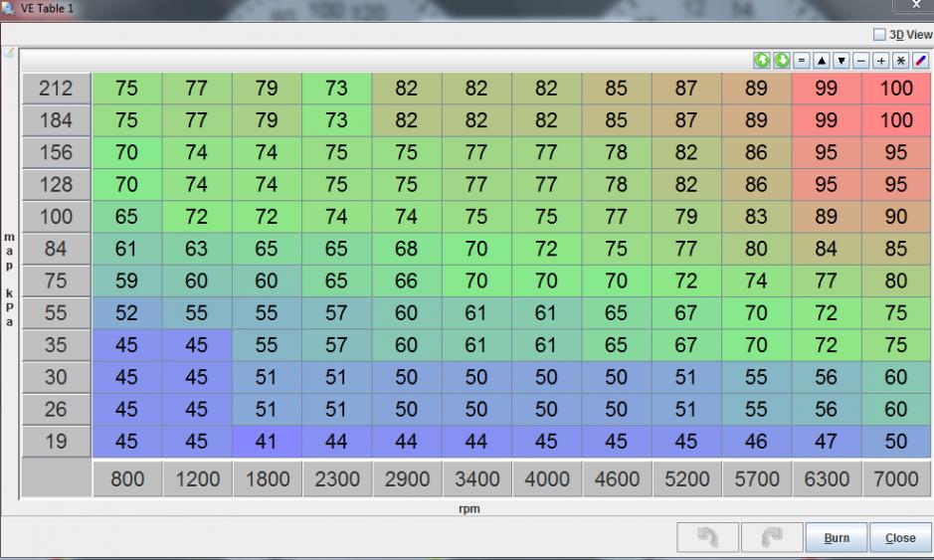Select cell 78 at 156 kPa, 4600 rpm
This screenshot has height=560, width=934.
tap(617, 152)
